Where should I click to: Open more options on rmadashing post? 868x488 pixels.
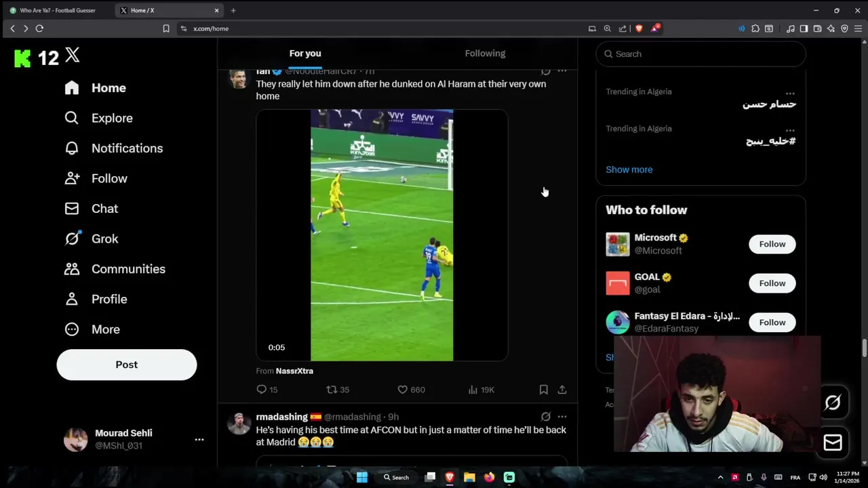562,417
